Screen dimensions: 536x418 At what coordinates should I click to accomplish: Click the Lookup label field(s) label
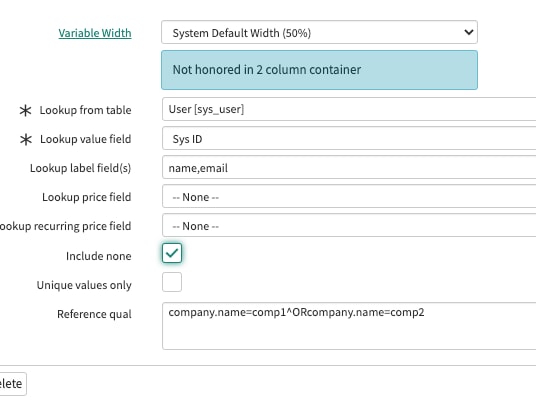pyautogui.click(x=80, y=168)
